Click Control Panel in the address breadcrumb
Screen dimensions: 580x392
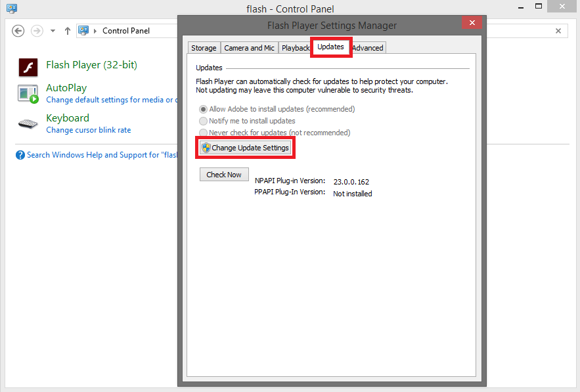tap(126, 31)
